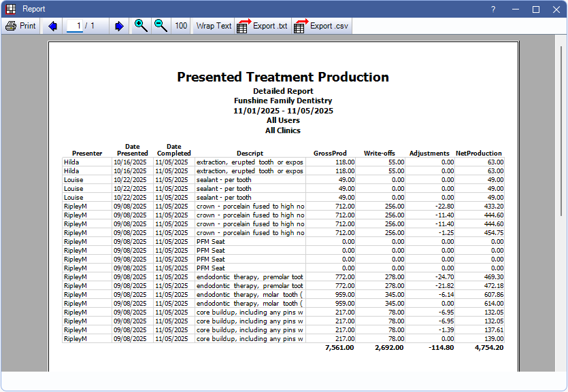Go to the next page arrow
The width and height of the screenshot is (568, 392).
click(x=119, y=26)
